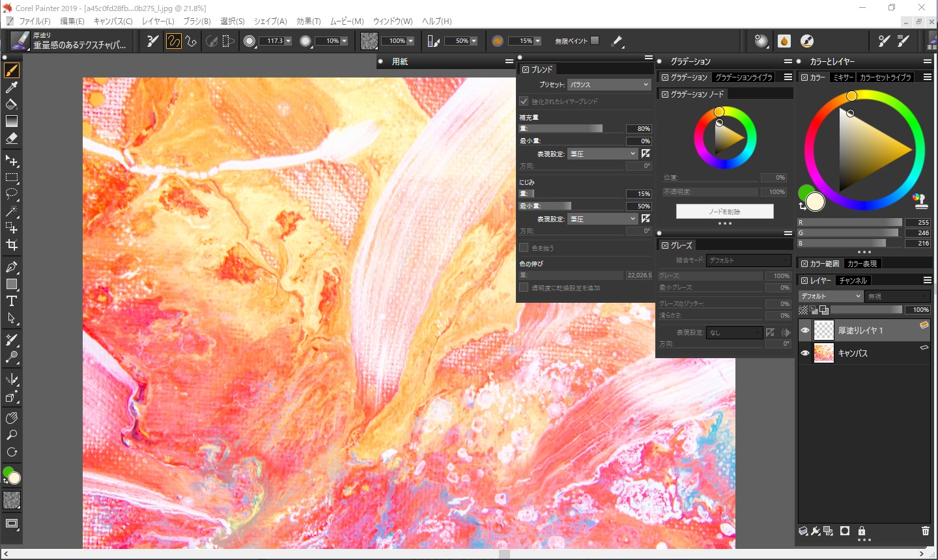
Task: Select the Dropper tool
Action: 12,87
